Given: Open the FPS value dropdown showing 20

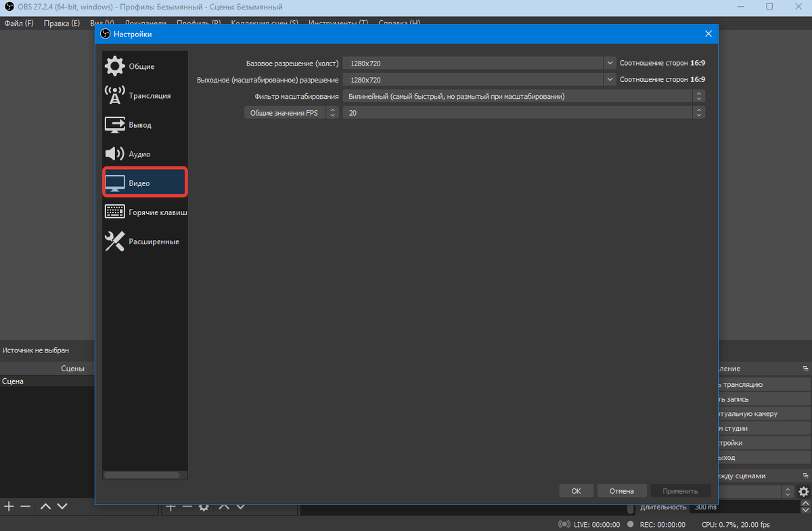Looking at the screenshot, I should pyautogui.click(x=524, y=113).
